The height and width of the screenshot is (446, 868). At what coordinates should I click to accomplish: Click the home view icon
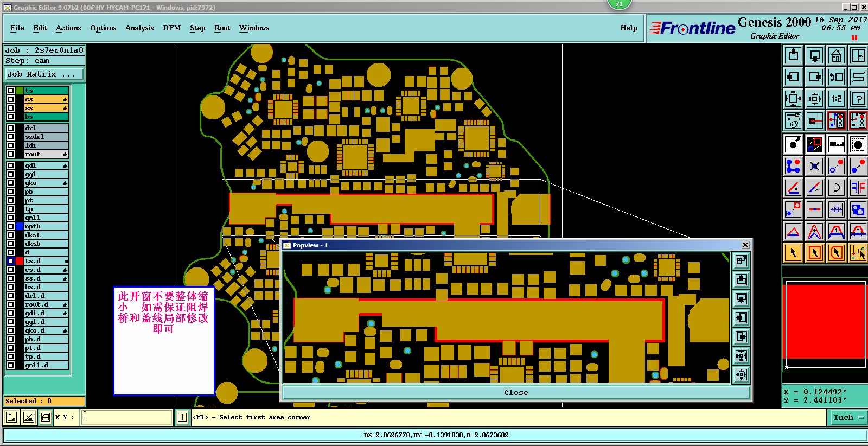[836, 55]
